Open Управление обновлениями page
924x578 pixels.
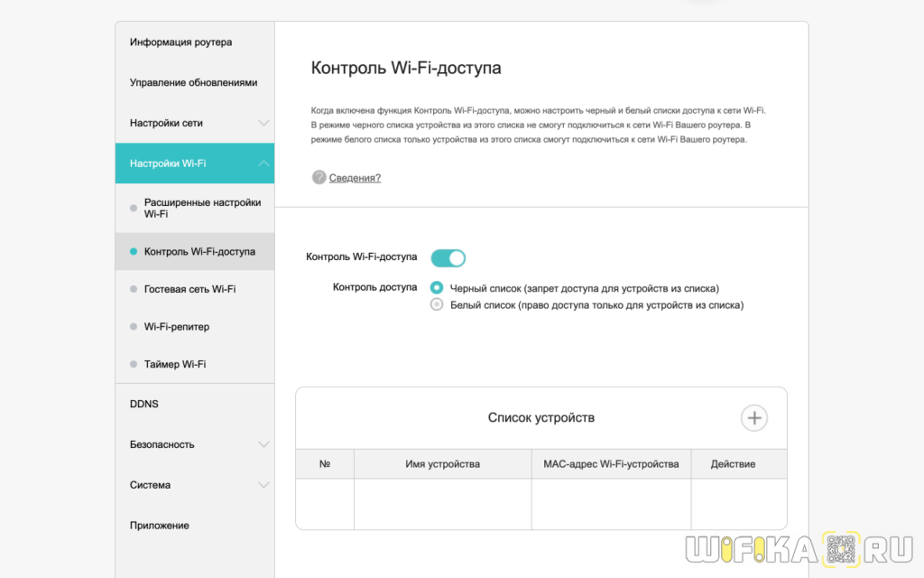(193, 82)
